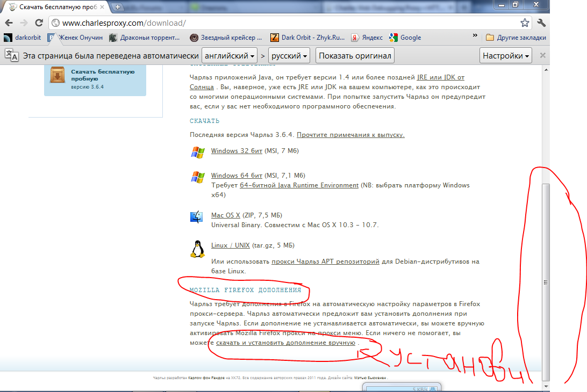The height and width of the screenshot is (392, 587).
Task: Click the Mac Finder icon
Action: (197, 217)
